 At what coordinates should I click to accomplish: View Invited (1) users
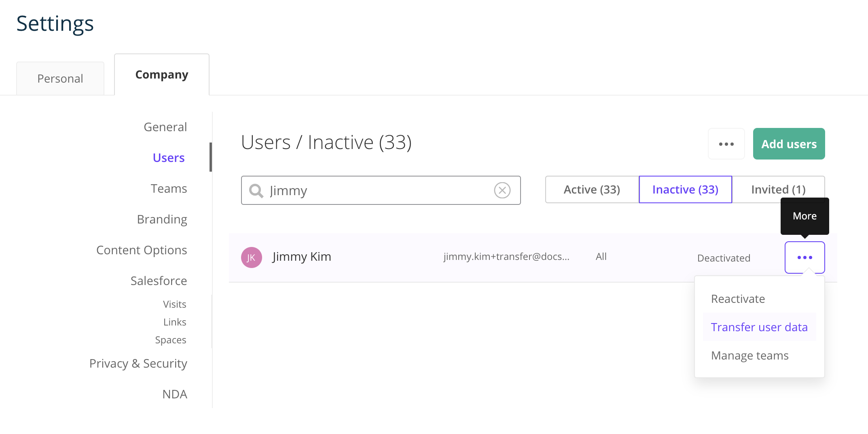click(x=777, y=189)
